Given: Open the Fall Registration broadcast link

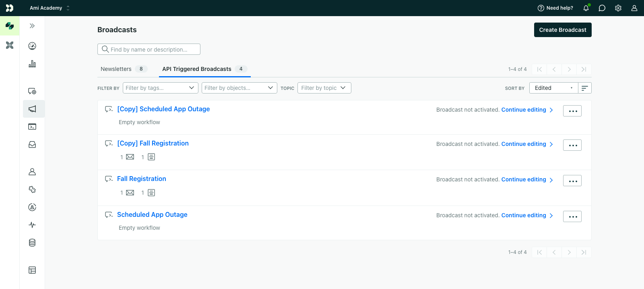Looking at the screenshot, I should click(142, 179).
